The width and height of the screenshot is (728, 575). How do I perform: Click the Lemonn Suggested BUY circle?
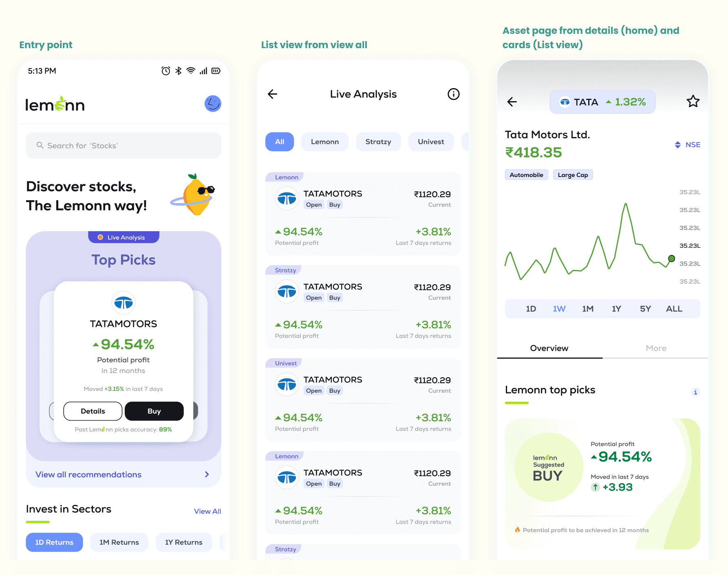click(x=549, y=467)
